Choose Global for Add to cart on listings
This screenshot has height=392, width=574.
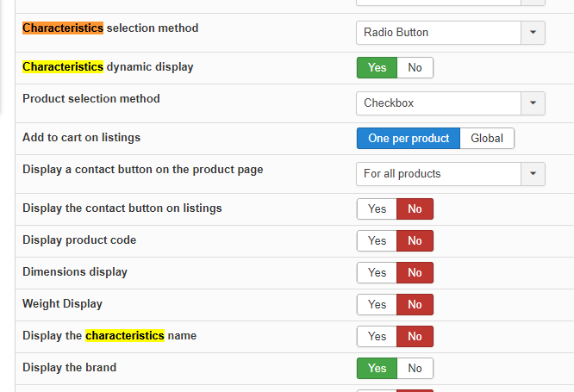(x=487, y=139)
